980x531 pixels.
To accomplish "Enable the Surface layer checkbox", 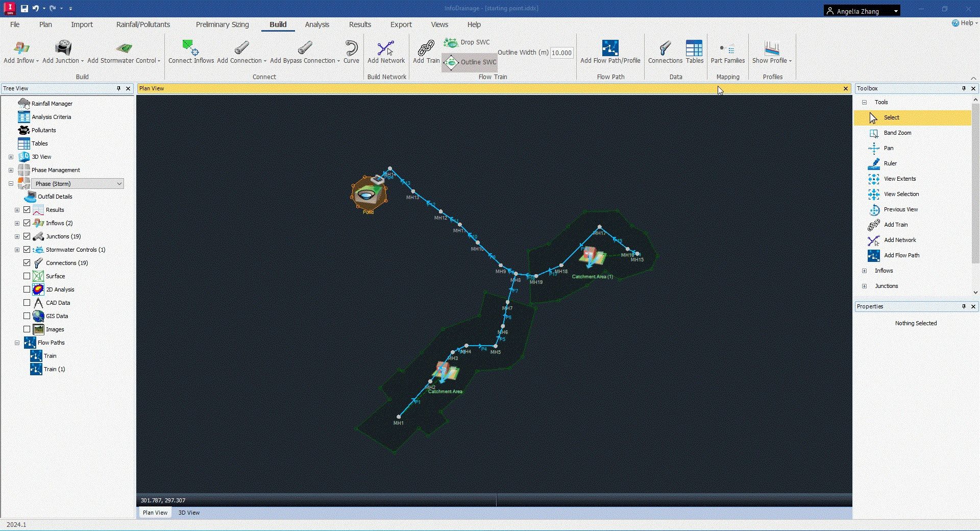I will pos(27,276).
